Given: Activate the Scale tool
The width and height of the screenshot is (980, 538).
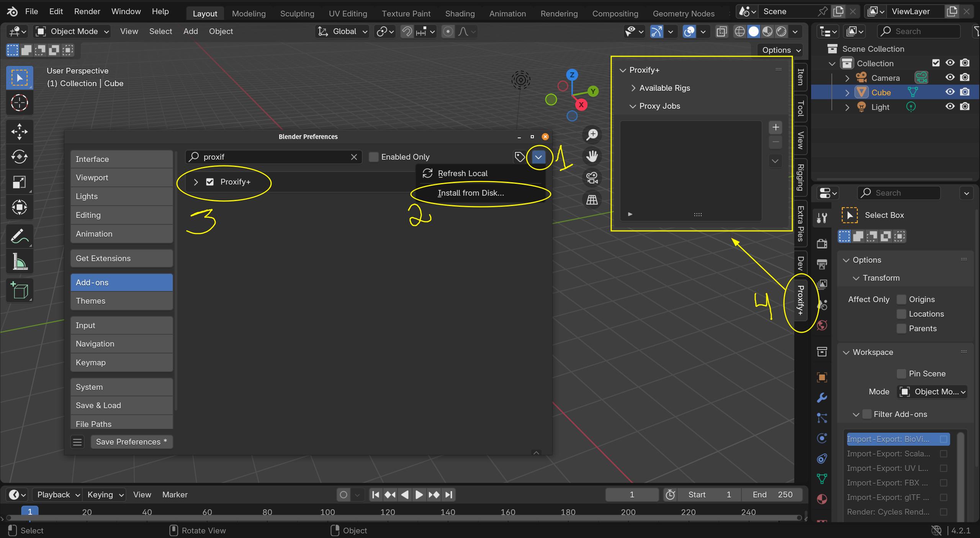Looking at the screenshot, I should (19, 182).
